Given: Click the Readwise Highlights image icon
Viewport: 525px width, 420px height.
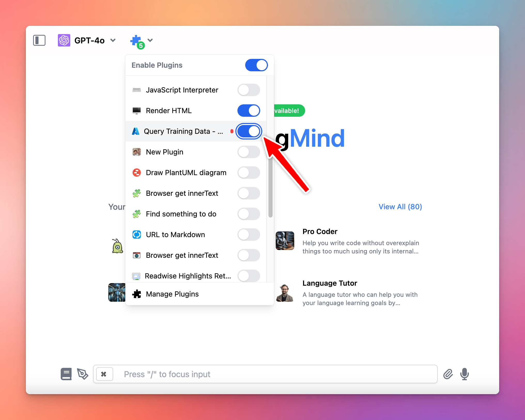Looking at the screenshot, I should 136,276.
